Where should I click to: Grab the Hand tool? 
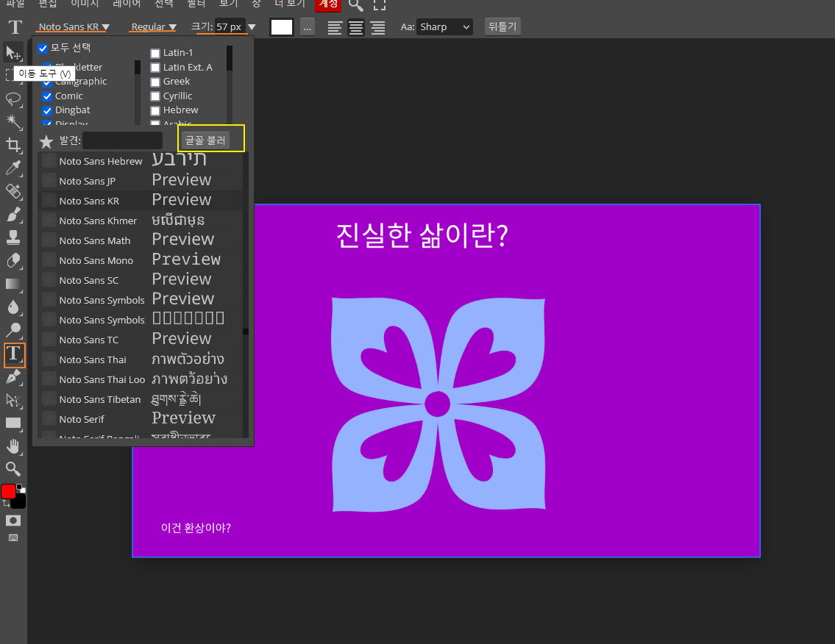pyautogui.click(x=15, y=446)
